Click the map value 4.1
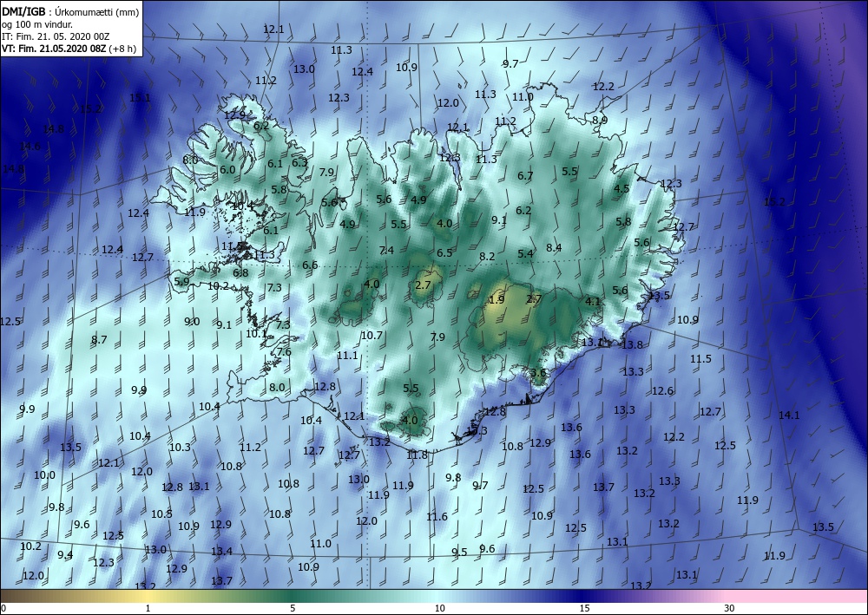The width and height of the screenshot is (868, 615). tap(593, 302)
